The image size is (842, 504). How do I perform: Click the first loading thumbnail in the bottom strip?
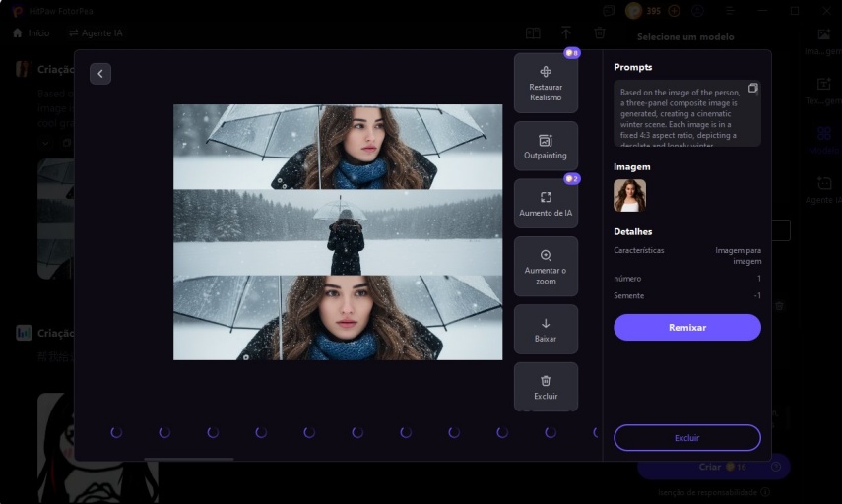[116, 432]
